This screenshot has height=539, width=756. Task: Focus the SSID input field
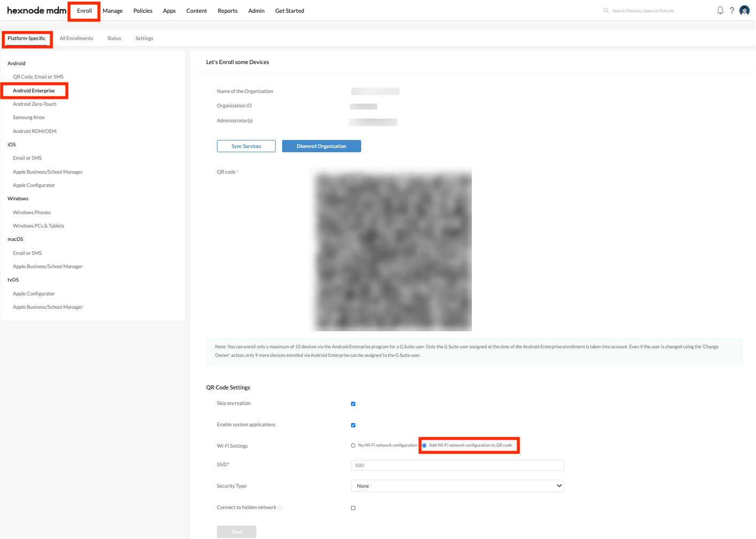pyautogui.click(x=457, y=465)
